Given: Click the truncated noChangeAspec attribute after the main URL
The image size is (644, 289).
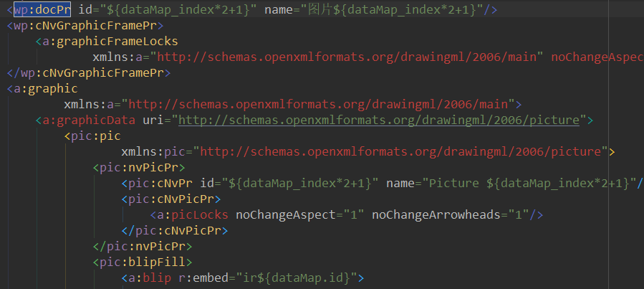Looking at the screenshot, I should (597, 57).
